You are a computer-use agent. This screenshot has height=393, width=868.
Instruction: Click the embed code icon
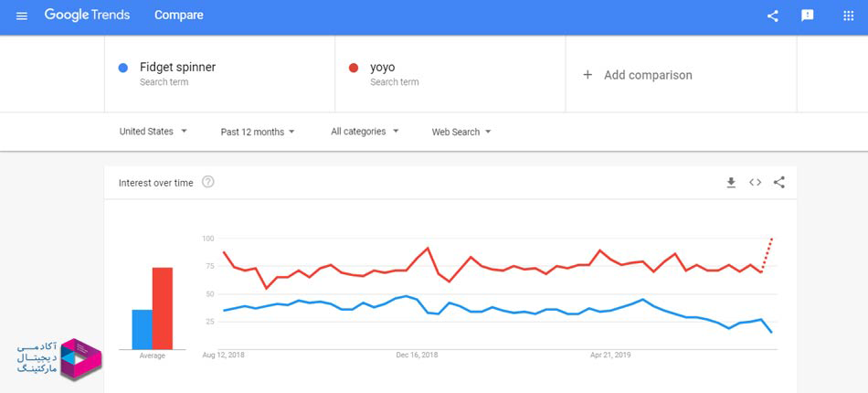point(755,183)
